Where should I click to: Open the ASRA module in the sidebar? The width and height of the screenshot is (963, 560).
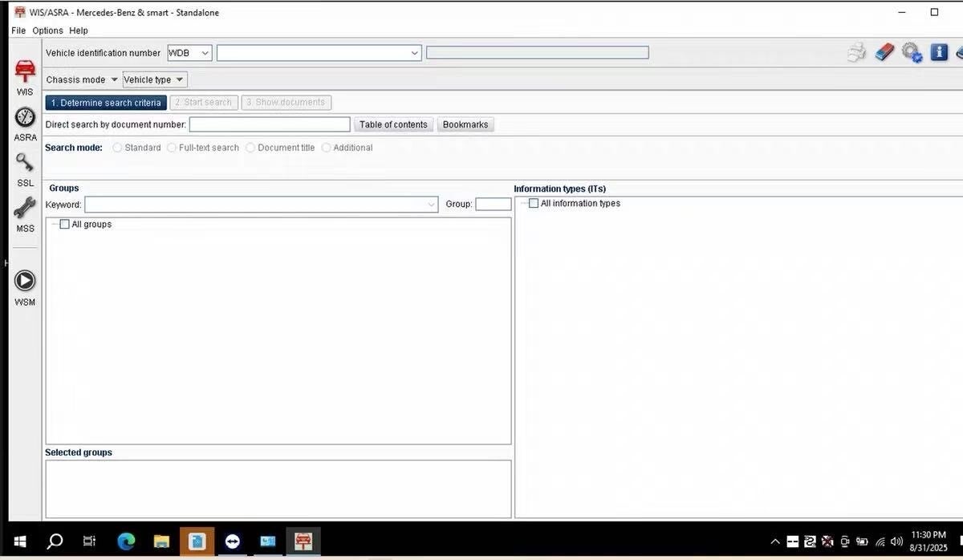click(25, 124)
